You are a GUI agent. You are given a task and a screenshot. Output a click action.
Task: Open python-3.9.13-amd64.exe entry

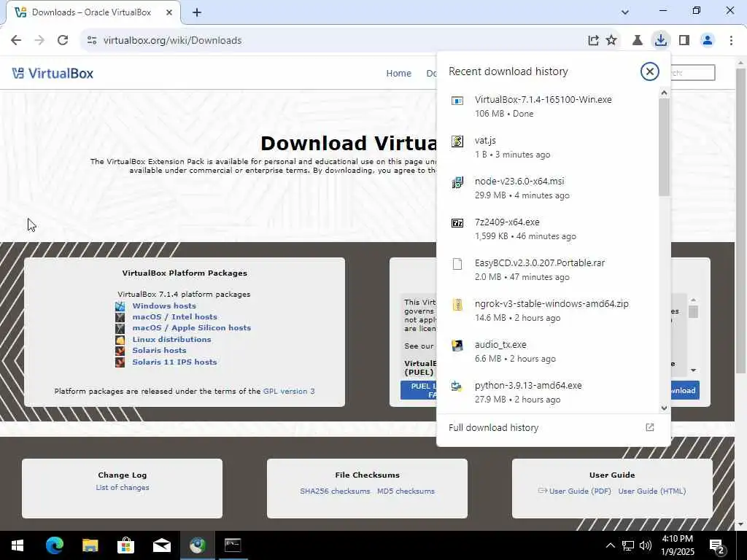[x=528, y=385]
